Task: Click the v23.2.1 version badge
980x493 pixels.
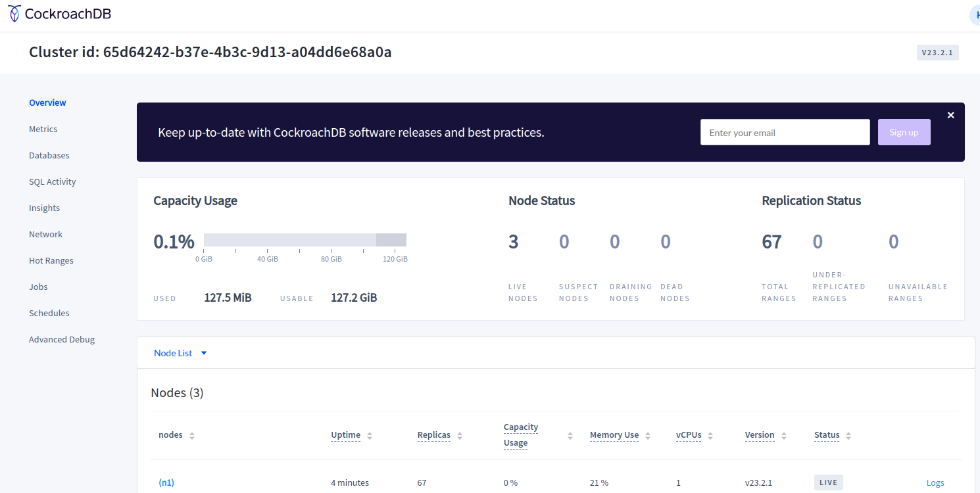Action: (x=938, y=53)
